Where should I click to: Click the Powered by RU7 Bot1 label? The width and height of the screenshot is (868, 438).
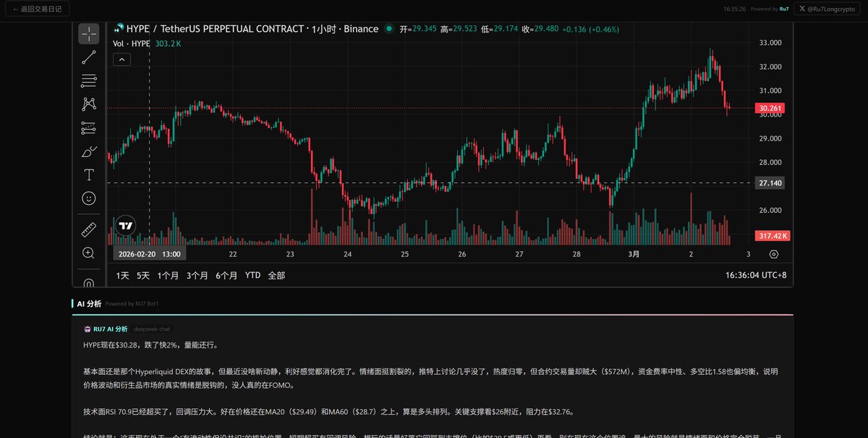(x=132, y=304)
